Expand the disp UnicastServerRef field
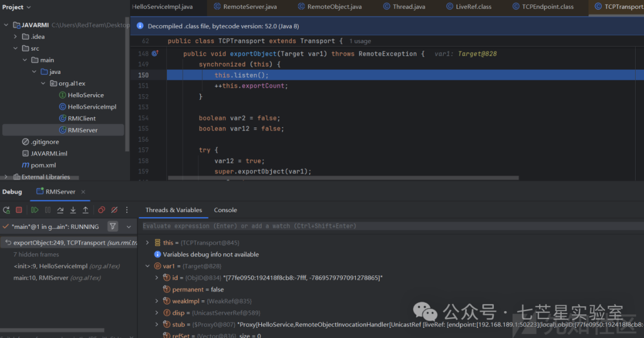The width and height of the screenshot is (644, 338). [x=157, y=313]
